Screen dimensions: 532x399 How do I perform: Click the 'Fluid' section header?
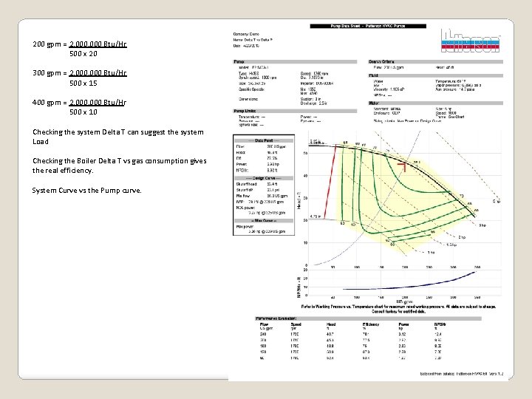[436, 75]
